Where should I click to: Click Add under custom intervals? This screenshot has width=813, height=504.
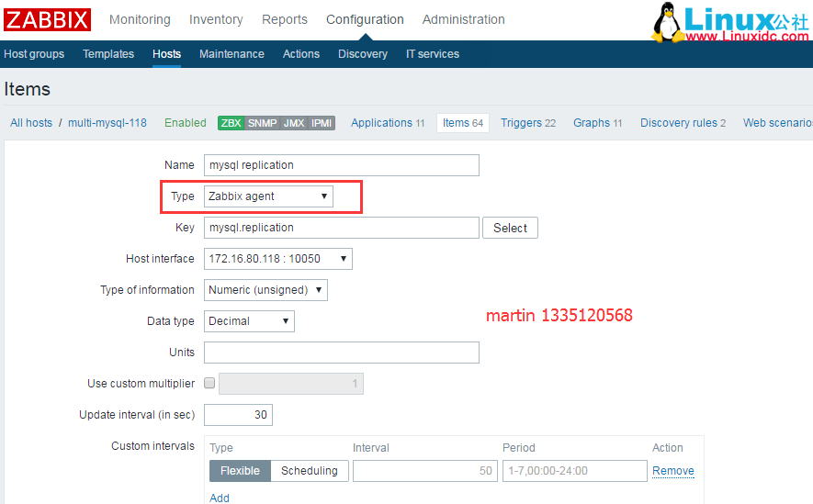(x=220, y=498)
